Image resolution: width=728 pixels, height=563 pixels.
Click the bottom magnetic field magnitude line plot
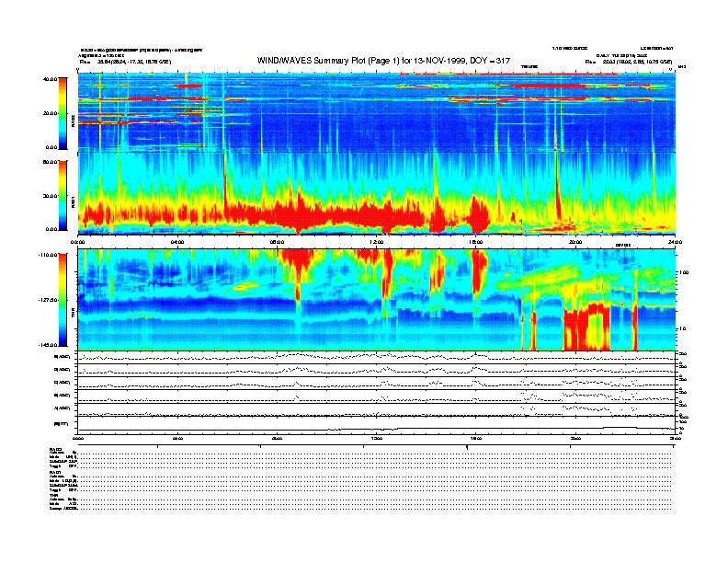(x=377, y=425)
